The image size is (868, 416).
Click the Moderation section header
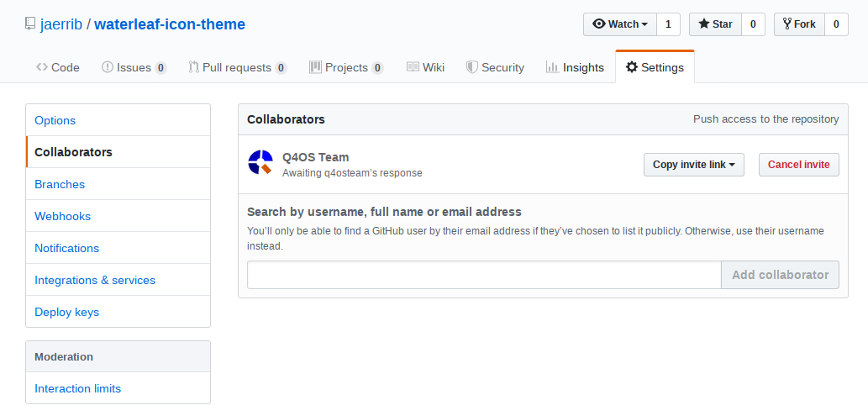click(x=118, y=356)
